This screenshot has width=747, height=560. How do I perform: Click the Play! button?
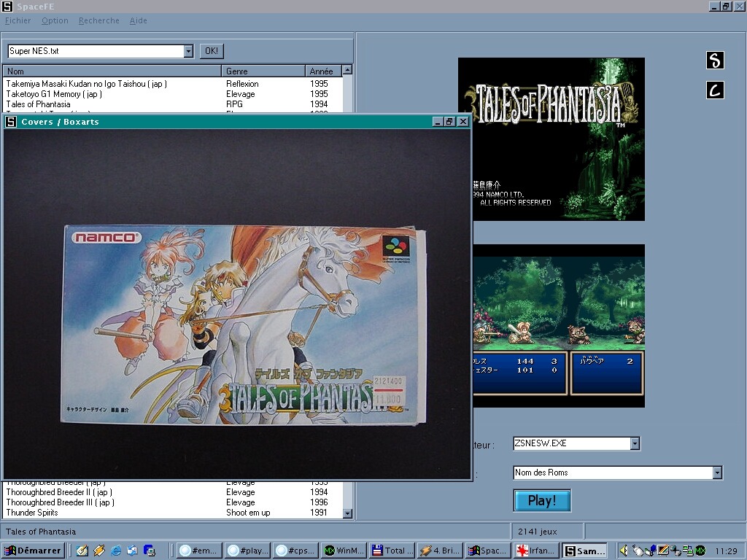(x=542, y=500)
